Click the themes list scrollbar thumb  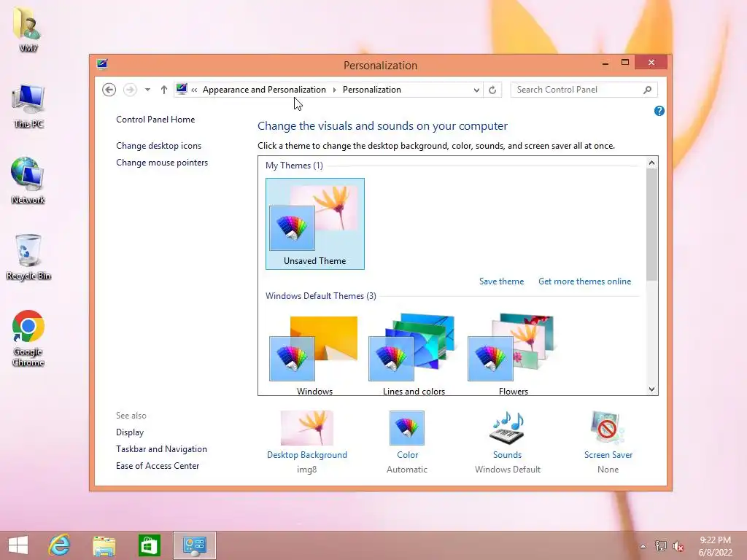pyautogui.click(x=651, y=225)
